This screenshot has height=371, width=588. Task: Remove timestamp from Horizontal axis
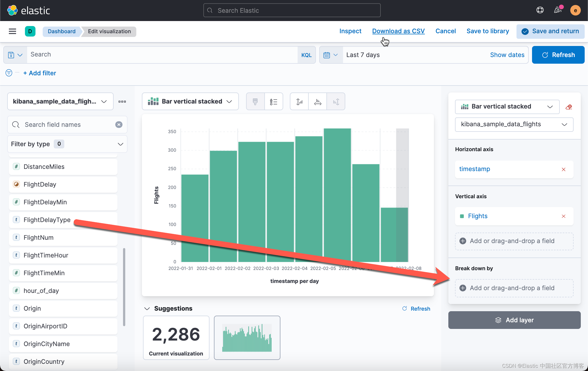(x=563, y=169)
